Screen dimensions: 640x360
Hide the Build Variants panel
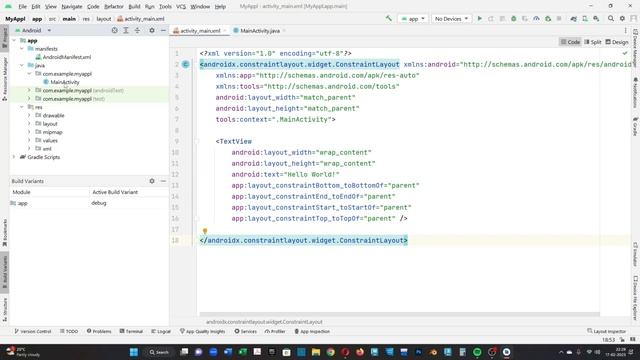pyautogui.click(x=163, y=181)
